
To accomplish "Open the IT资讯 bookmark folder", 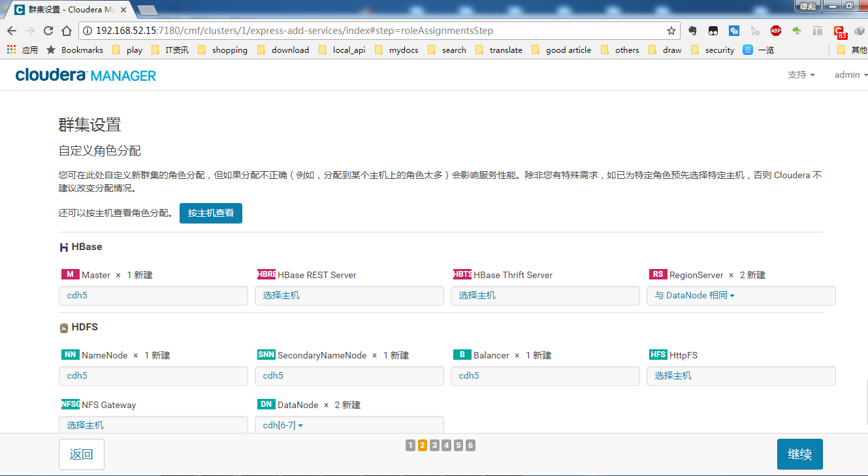I will (x=170, y=50).
